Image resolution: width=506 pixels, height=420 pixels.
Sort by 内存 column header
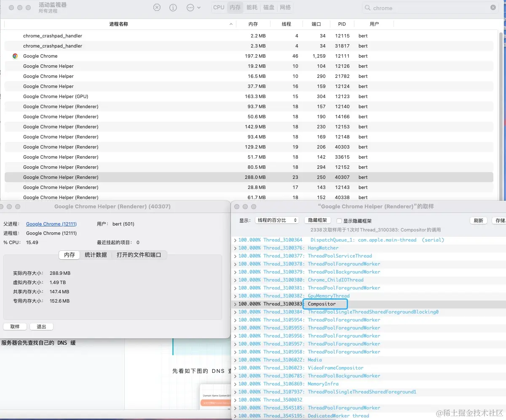(253, 24)
